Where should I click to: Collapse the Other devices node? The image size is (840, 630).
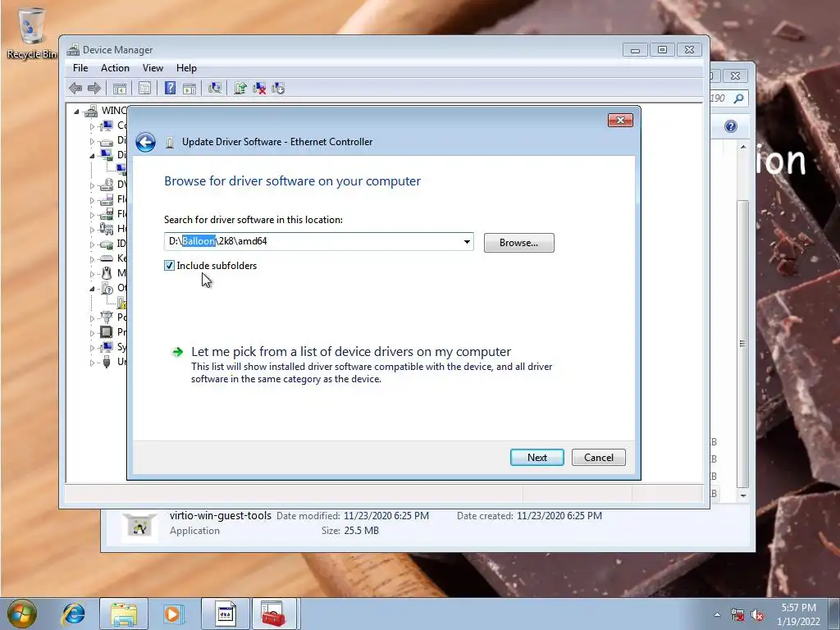coord(92,288)
